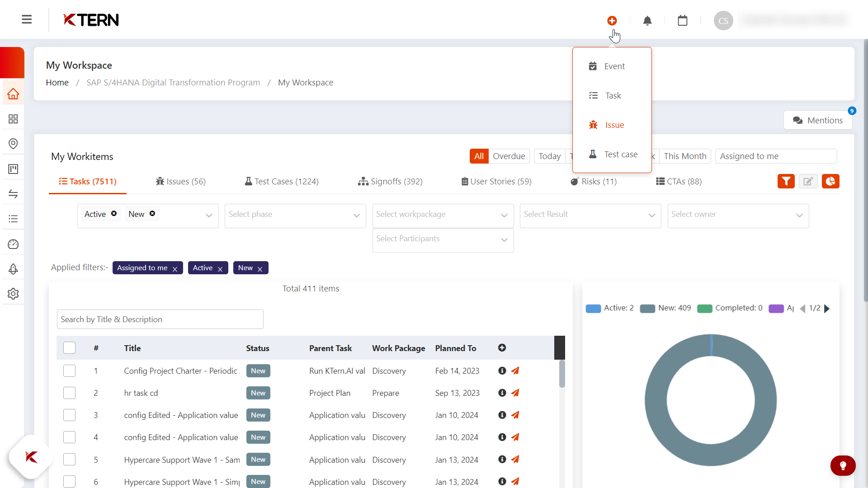Screen dimensions: 868x488
Task: Go to previous chart legend page
Action: [802, 309]
